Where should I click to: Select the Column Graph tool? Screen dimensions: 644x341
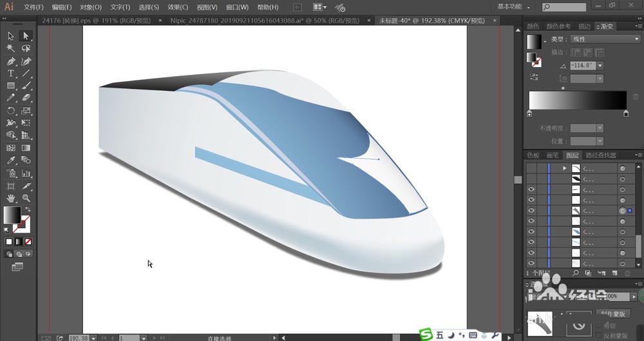click(26, 173)
